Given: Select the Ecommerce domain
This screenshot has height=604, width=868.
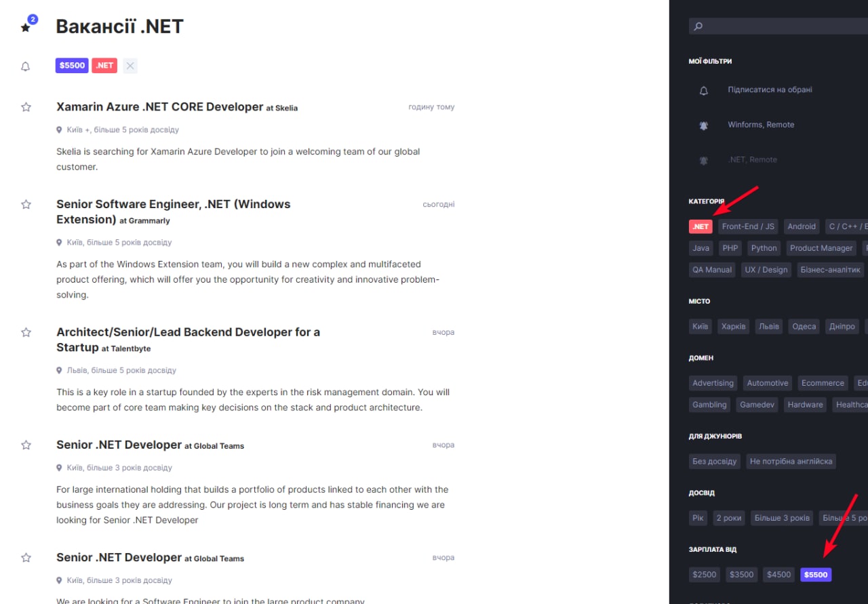Looking at the screenshot, I should pyautogui.click(x=823, y=383).
